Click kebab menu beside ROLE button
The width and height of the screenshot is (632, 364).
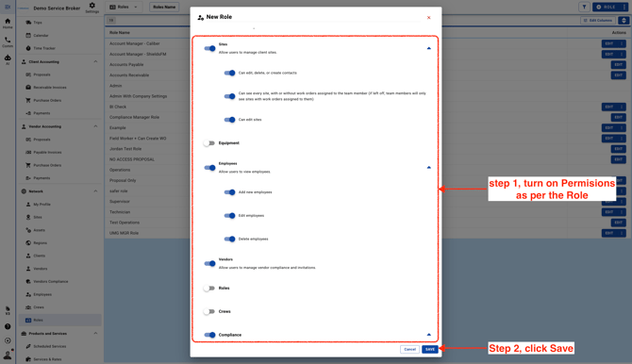click(624, 7)
